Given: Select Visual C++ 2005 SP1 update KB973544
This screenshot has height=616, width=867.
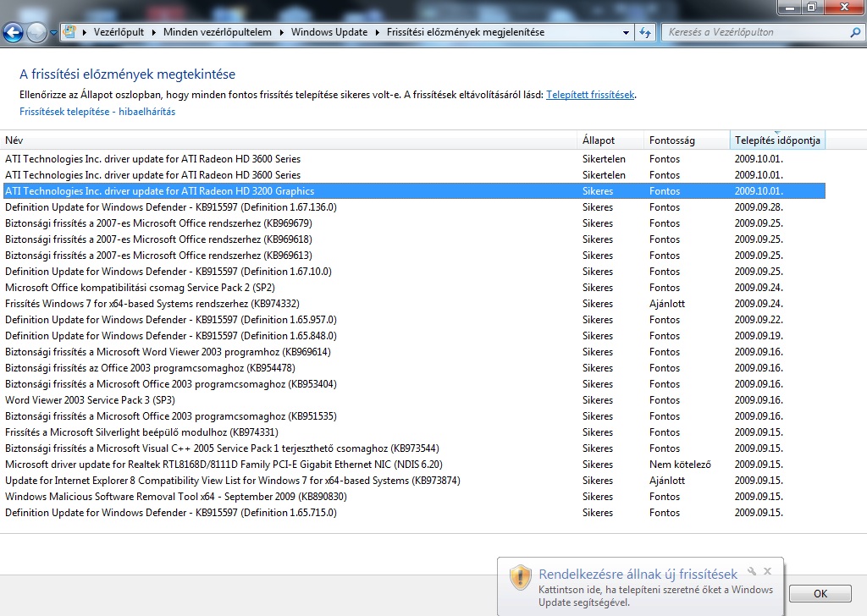Looking at the screenshot, I should pyautogui.click(x=414, y=448).
